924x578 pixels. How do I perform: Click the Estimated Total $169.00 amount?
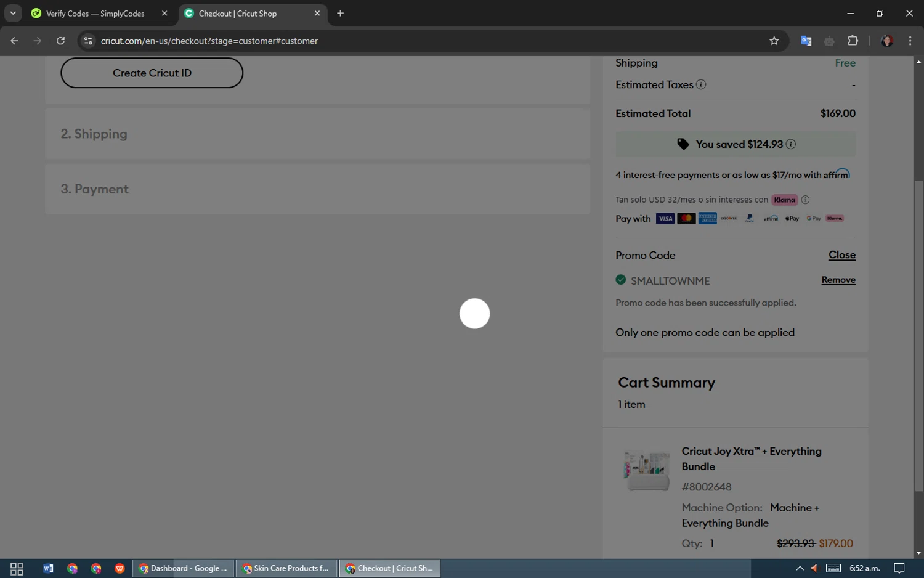tap(838, 113)
